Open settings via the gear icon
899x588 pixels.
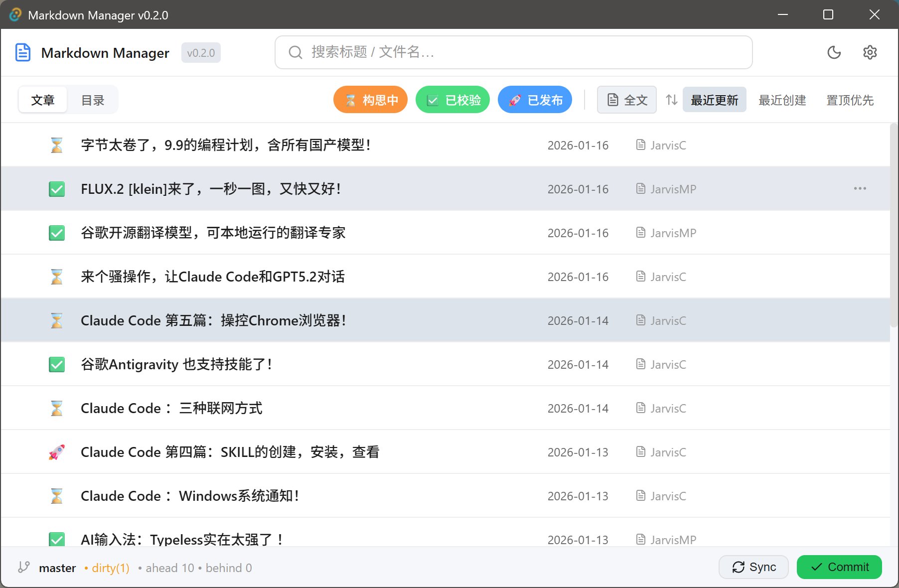pos(870,52)
